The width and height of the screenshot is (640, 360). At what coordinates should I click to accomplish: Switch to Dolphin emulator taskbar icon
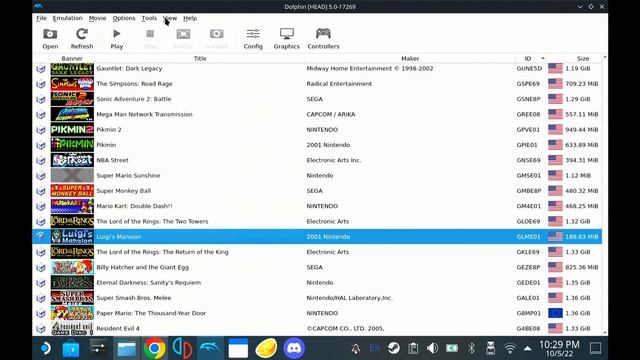(x=210, y=348)
